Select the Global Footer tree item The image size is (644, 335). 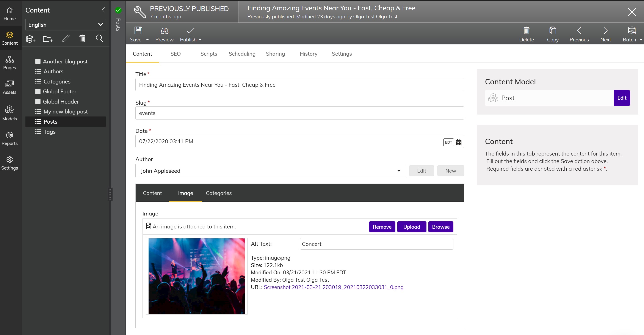60,91
